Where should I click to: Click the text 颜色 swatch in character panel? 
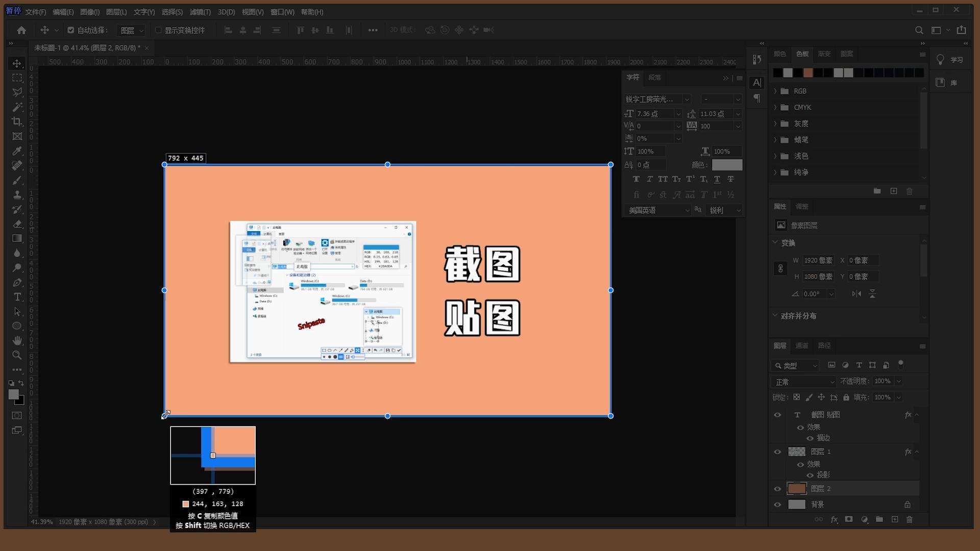pos(727,165)
